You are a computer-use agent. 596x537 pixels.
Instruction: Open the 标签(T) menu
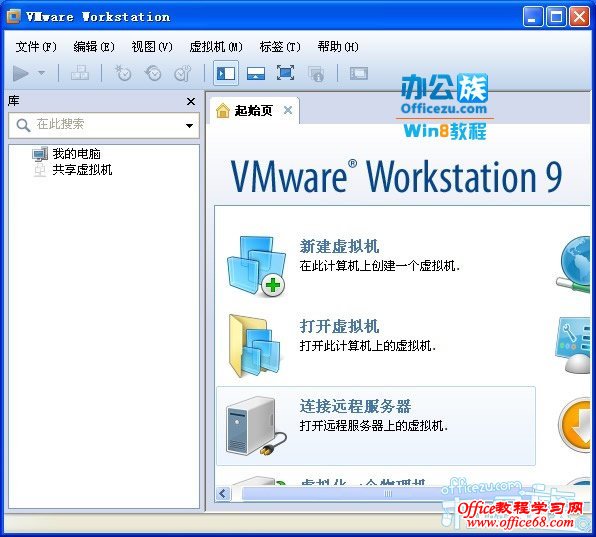(x=280, y=47)
